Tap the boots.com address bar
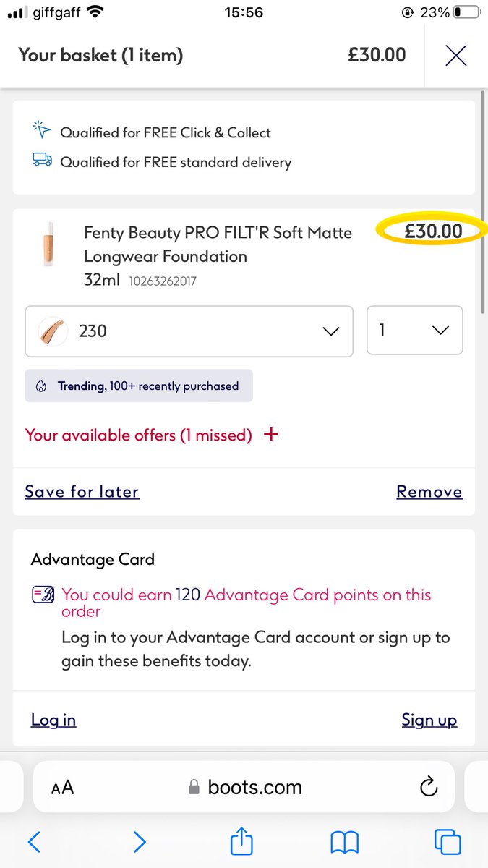Image resolution: width=488 pixels, height=868 pixels. [x=245, y=787]
